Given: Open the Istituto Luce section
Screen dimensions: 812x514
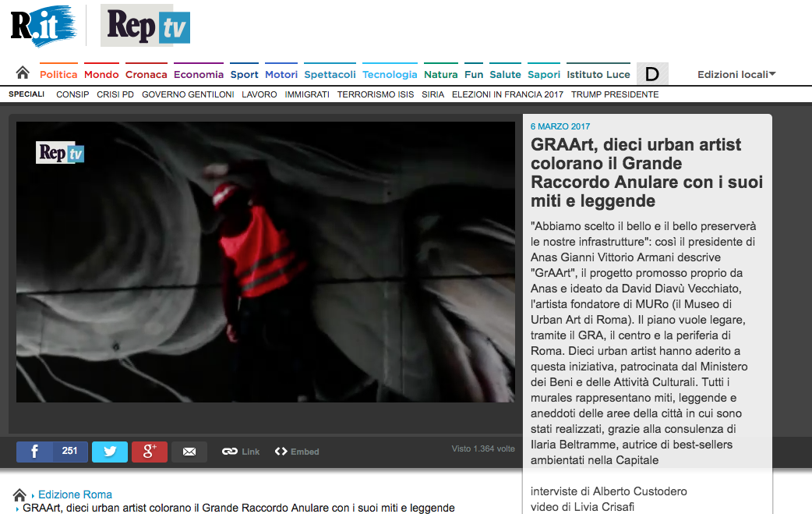Looking at the screenshot, I should point(598,75).
